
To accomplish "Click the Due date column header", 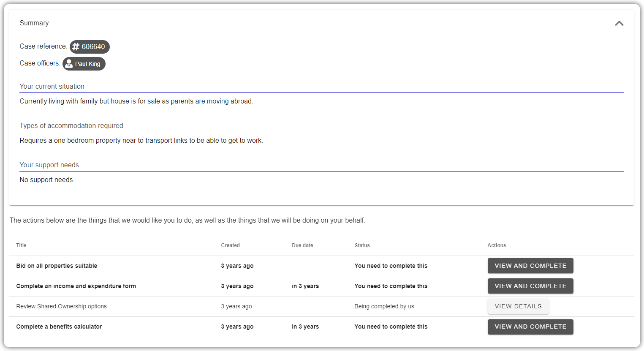I will tap(302, 245).
